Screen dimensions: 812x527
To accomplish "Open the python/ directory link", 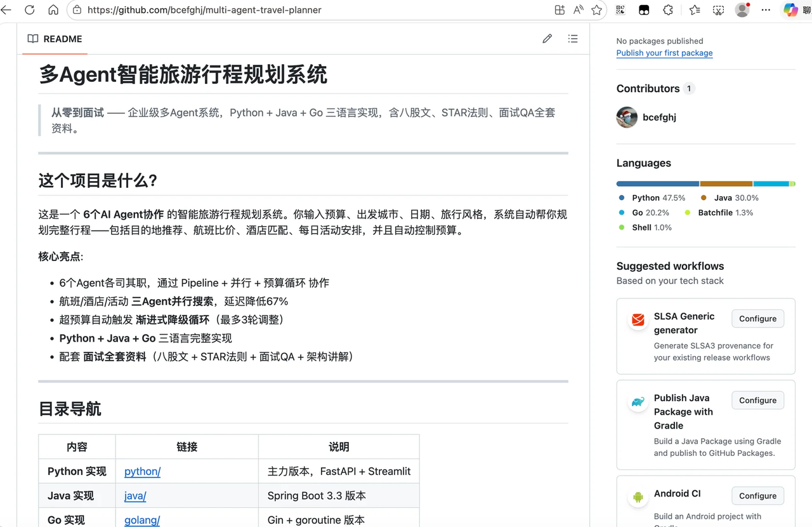I will tap(142, 471).
